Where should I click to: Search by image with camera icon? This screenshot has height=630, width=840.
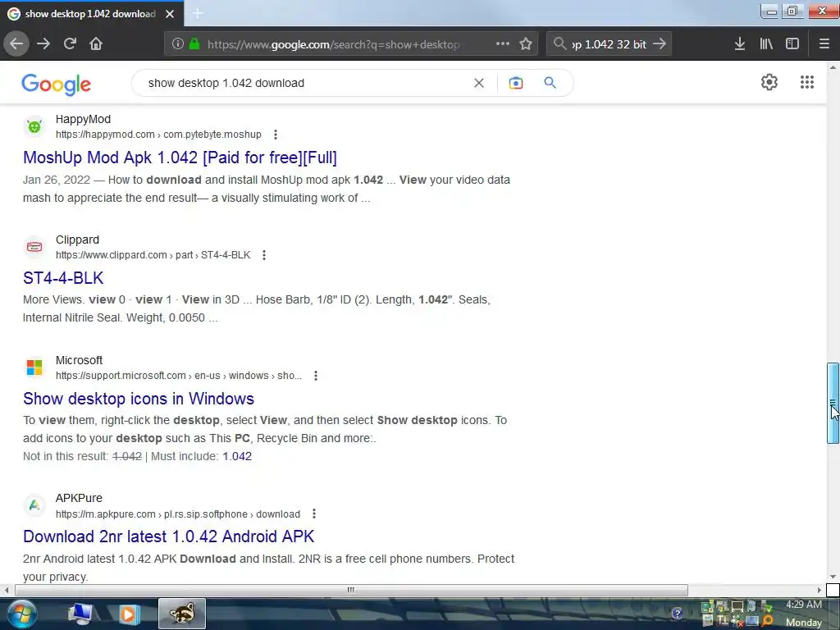click(516, 83)
